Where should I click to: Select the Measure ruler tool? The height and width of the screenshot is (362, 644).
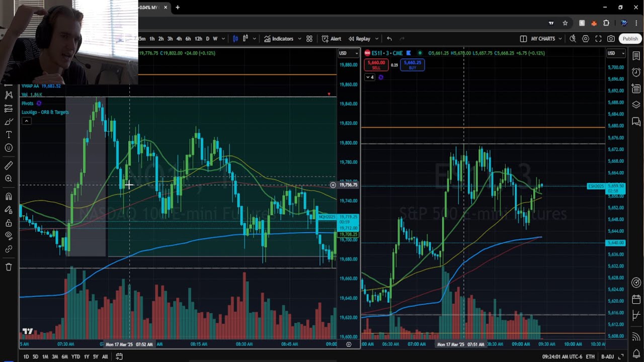(x=9, y=165)
